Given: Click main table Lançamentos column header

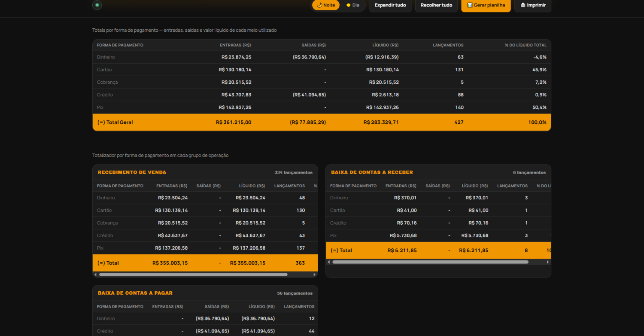Looking at the screenshot, I should (448, 45).
